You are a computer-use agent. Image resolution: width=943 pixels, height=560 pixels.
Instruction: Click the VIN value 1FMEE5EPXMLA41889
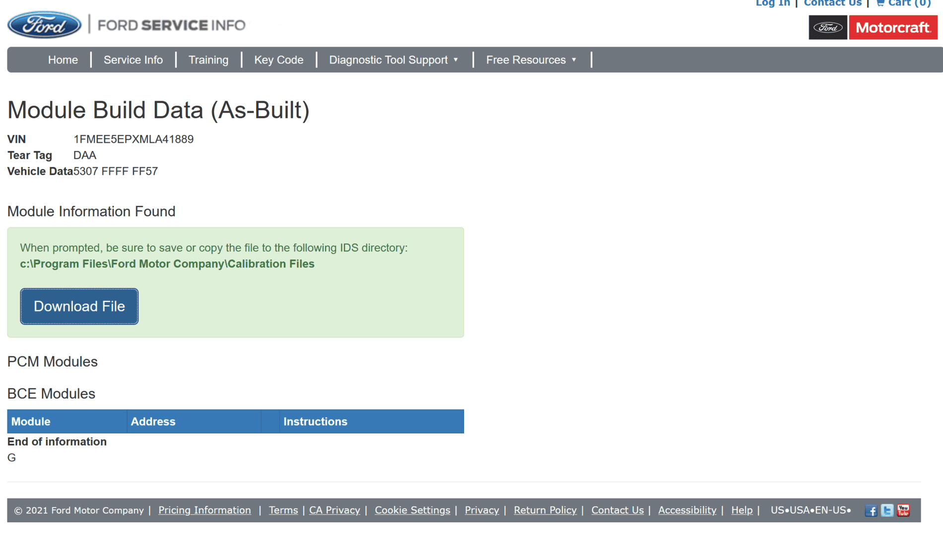134,139
